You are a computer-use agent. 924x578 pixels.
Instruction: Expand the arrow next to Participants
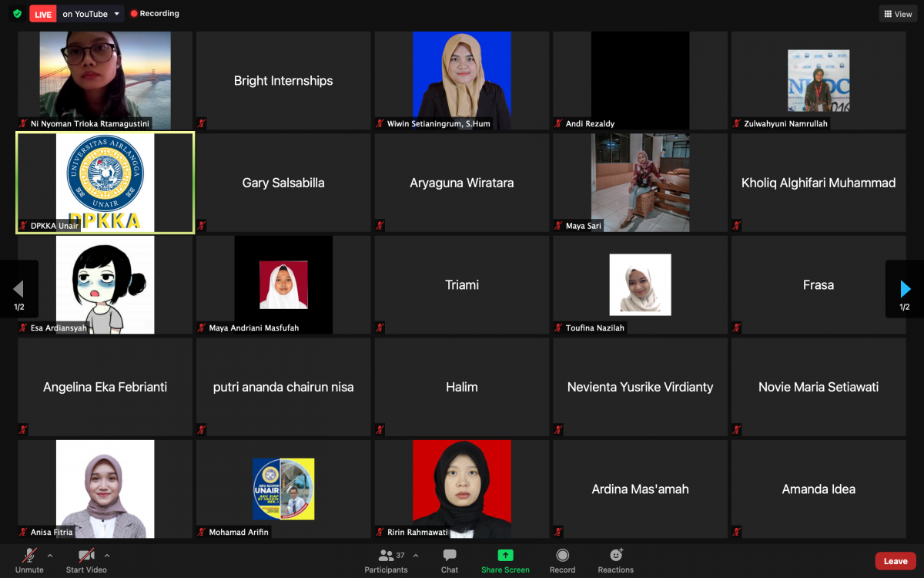coord(416,555)
